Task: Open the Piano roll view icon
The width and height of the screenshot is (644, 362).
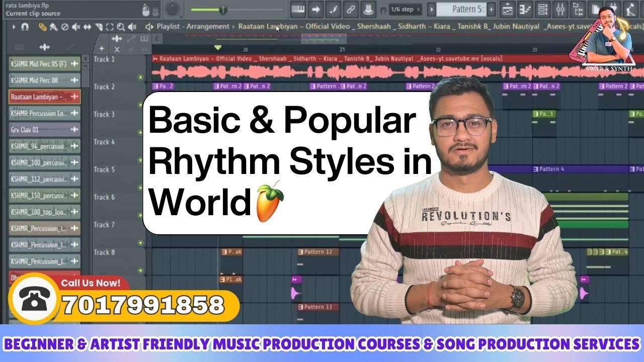Action: point(525,9)
